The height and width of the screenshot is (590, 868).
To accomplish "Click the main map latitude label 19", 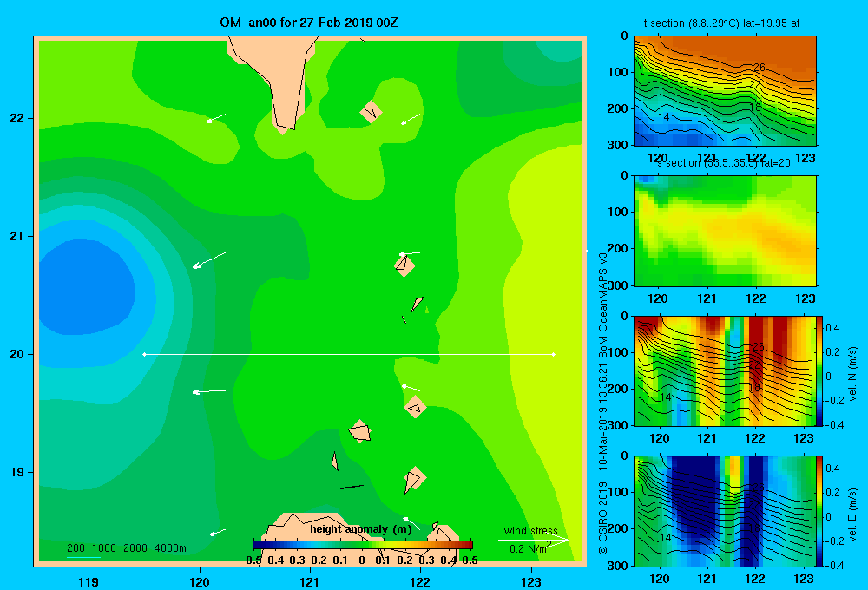I will point(16,472).
